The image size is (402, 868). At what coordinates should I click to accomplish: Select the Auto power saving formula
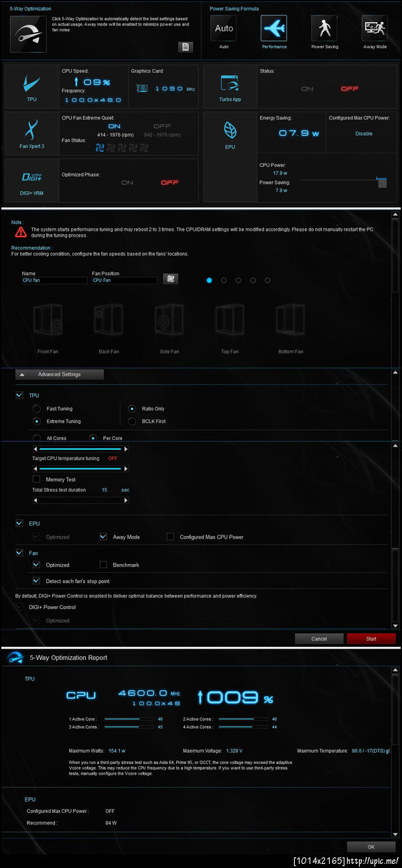(224, 28)
